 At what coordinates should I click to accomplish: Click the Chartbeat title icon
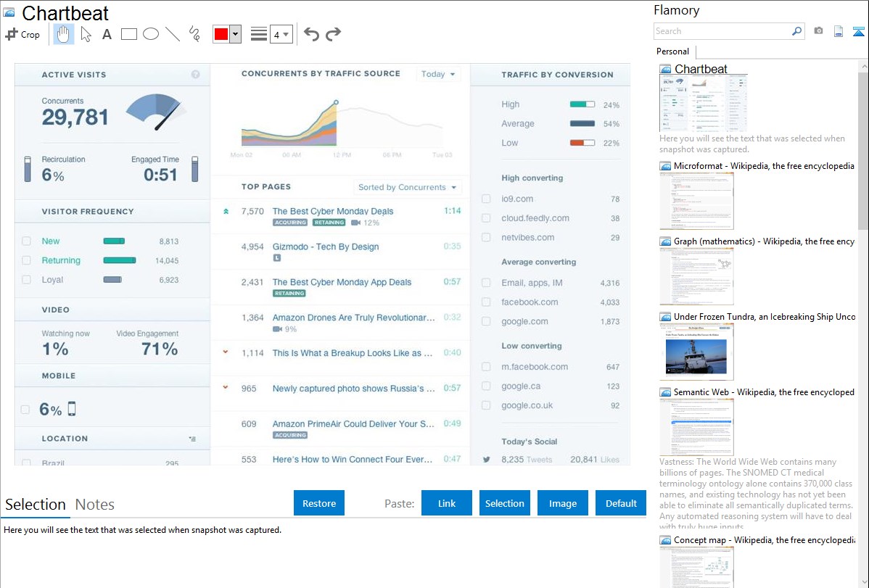(8, 13)
